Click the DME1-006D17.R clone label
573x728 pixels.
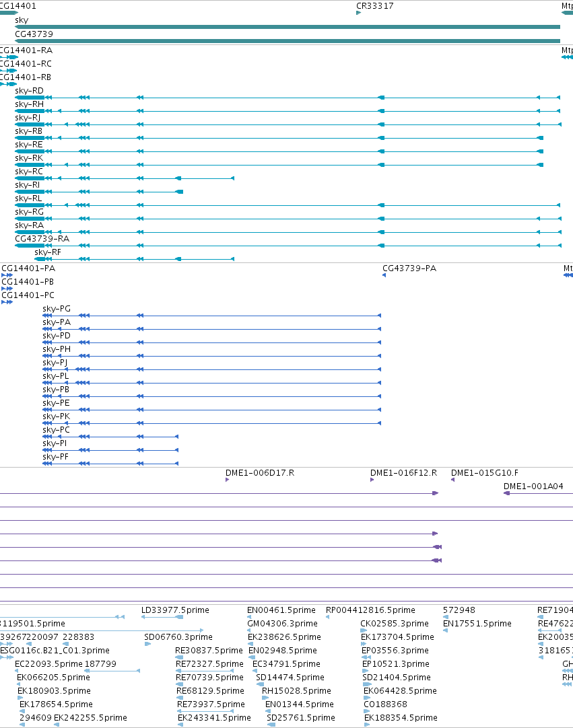(260, 473)
